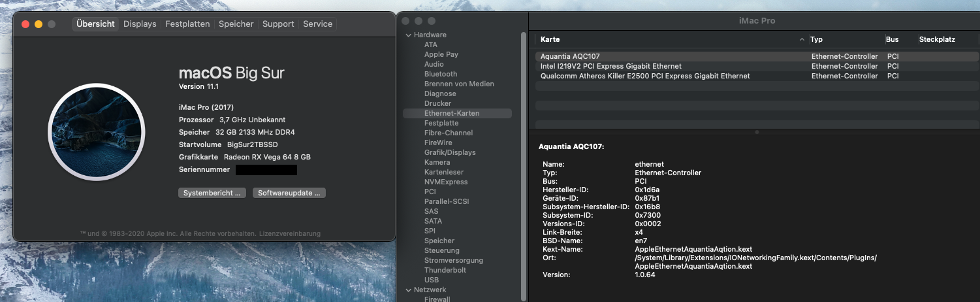Switch to the Displays tab
The width and height of the screenshot is (980, 302).
[x=140, y=24]
